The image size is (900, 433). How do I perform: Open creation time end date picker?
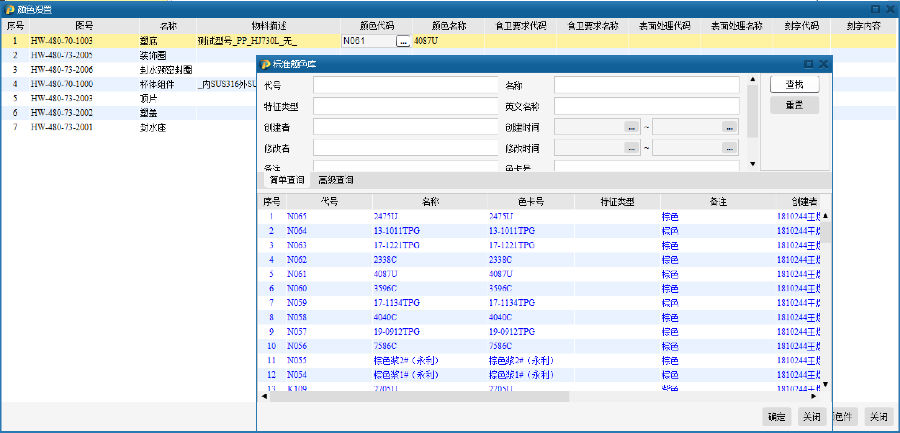730,127
